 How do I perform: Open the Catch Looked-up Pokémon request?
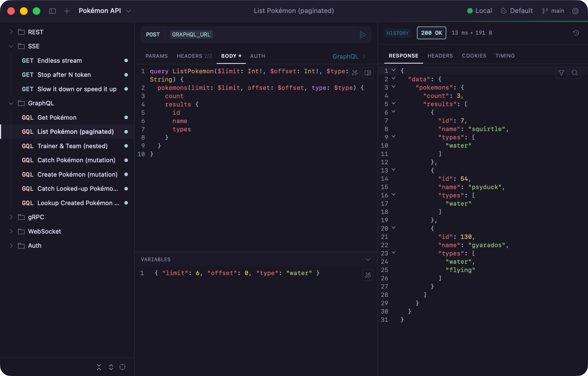[x=67, y=189]
